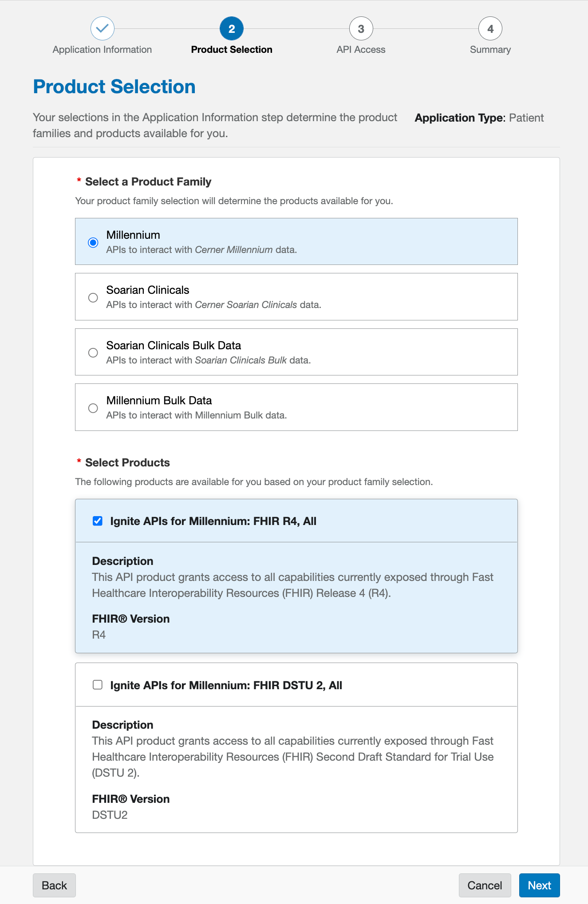588x904 pixels.
Task: Open the API Access step label
Action: coord(361,50)
